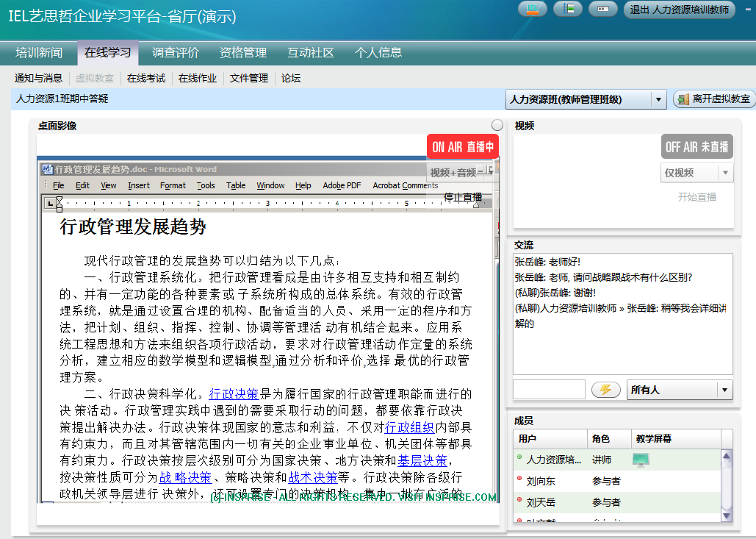
Task: Click the green teaching screen monitor icon
Action: pyautogui.click(x=641, y=460)
